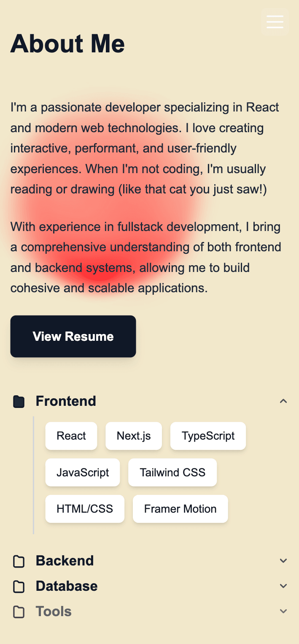Viewport: 299px width, 644px height.
Task: Click the Backend folder icon
Action: tap(19, 561)
